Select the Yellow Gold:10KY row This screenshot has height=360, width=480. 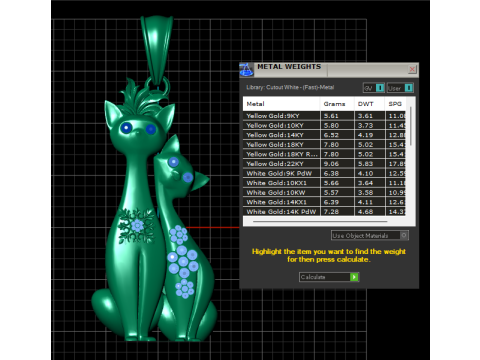pos(324,126)
